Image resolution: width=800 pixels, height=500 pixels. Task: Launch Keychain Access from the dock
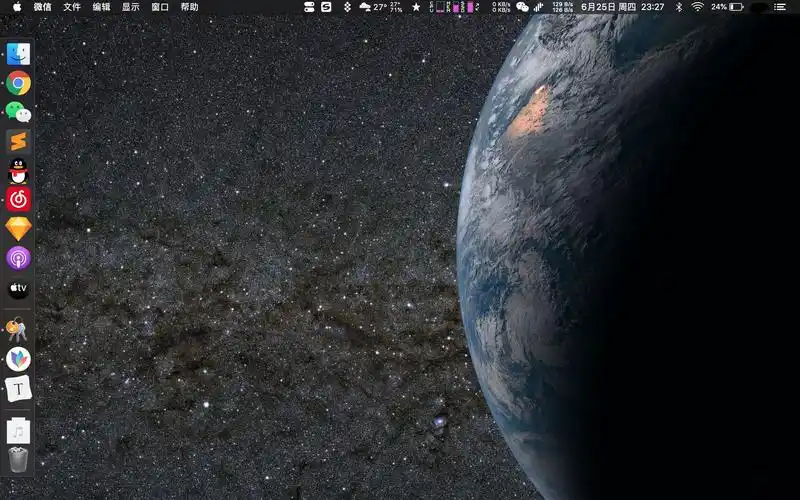coord(18,329)
